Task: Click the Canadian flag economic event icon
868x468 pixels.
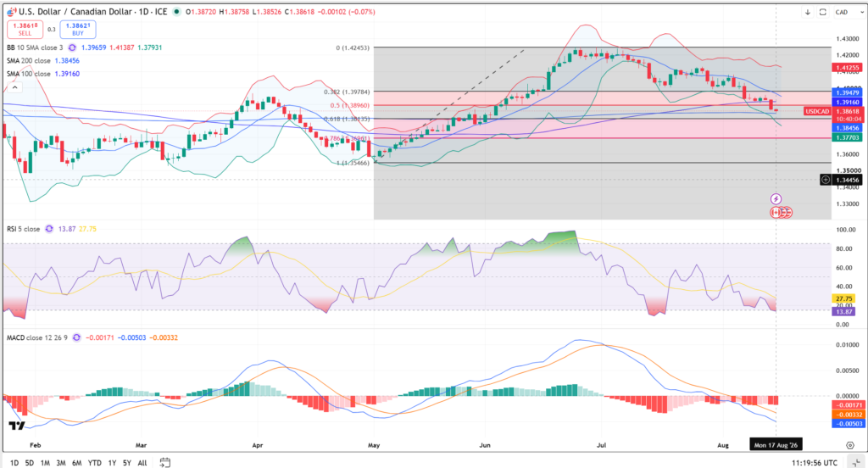Action: (776, 212)
